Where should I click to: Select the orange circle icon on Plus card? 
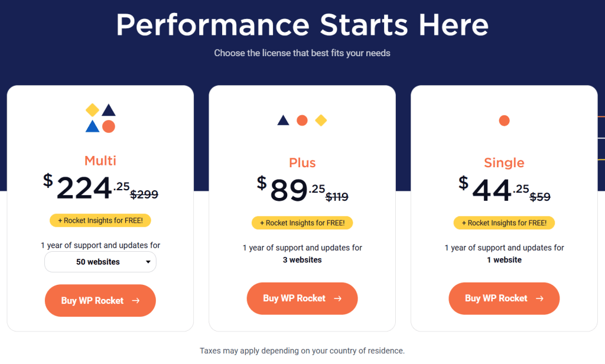click(302, 120)
